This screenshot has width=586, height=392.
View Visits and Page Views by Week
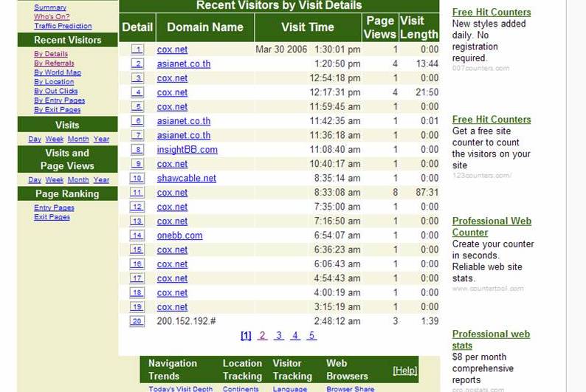(55, 179)
